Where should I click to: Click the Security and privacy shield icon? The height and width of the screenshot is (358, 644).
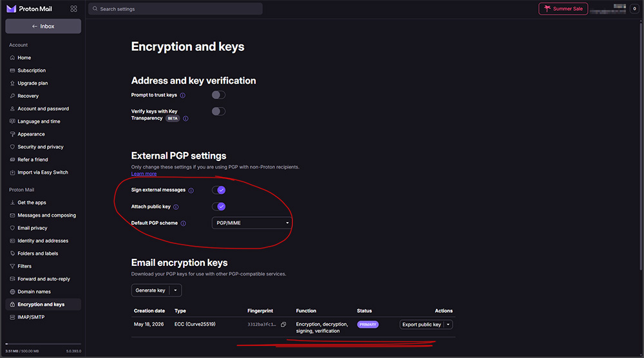pos(12,147)
